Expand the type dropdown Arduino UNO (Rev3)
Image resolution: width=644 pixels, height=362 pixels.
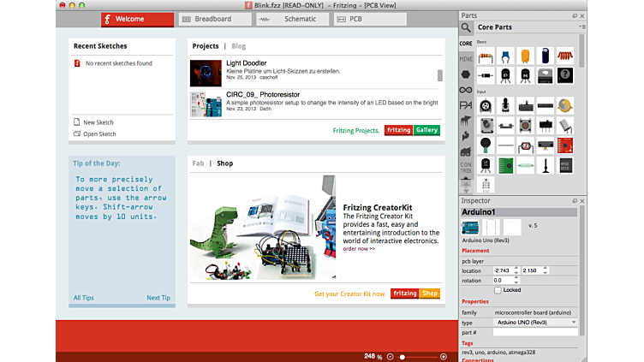(x=535, y=323)
